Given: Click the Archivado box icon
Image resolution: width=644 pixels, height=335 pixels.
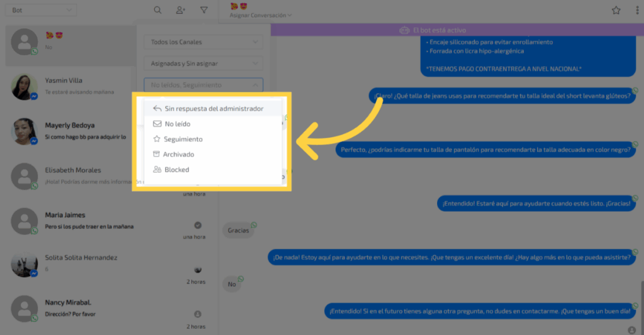Looking at the screenshot, I should click(157, 155).
